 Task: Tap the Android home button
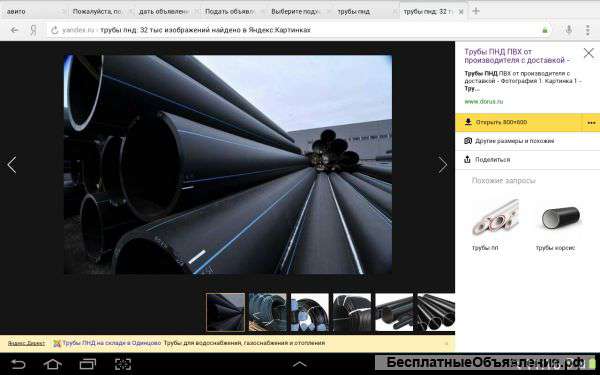click(x=53, y=364)
